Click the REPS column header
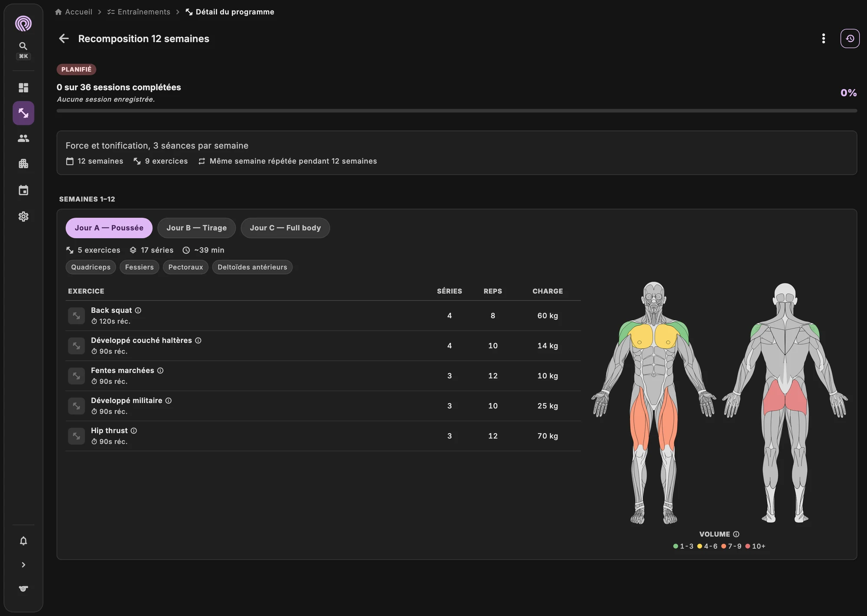The width and height of the screenshot is (867, 616). [493, 291]
